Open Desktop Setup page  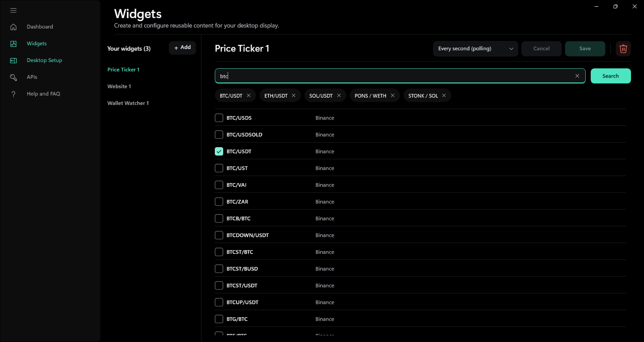pyautogui.click(x=44, y=60)
